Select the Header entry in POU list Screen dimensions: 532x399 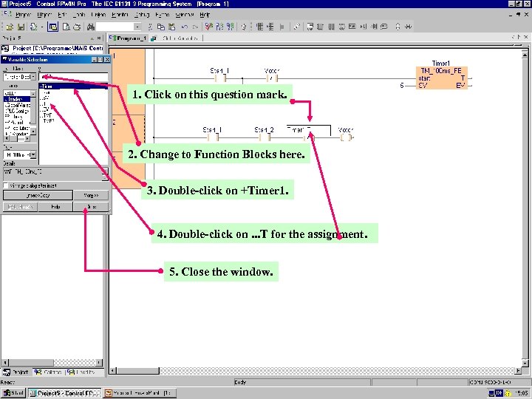pyautogui.click(x=16, y=99)
